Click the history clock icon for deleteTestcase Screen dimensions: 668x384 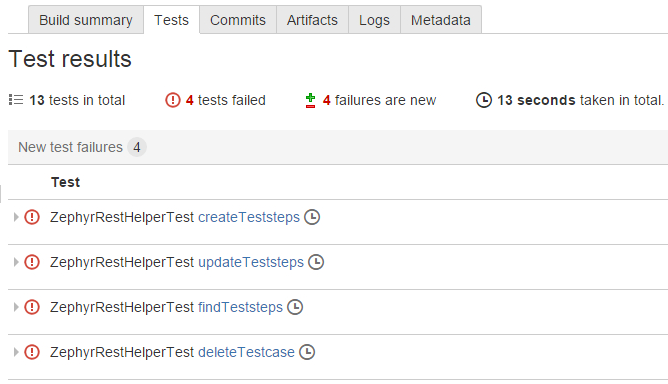tap(307, 352)
